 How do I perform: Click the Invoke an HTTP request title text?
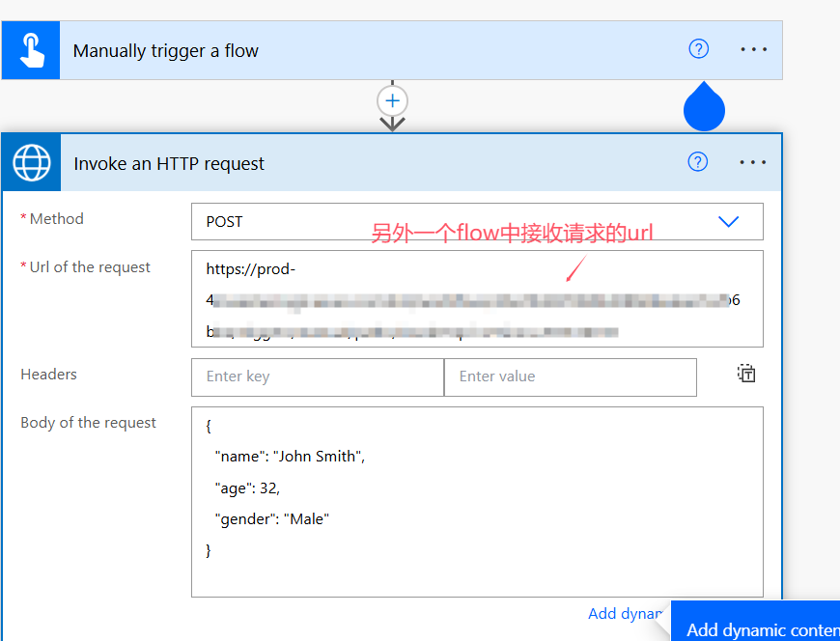[x=170, y=163]
